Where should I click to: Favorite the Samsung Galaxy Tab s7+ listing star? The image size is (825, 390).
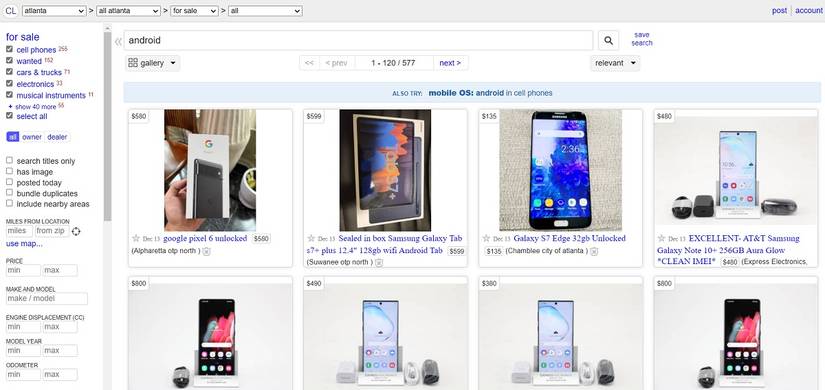(x=311, y=238)
